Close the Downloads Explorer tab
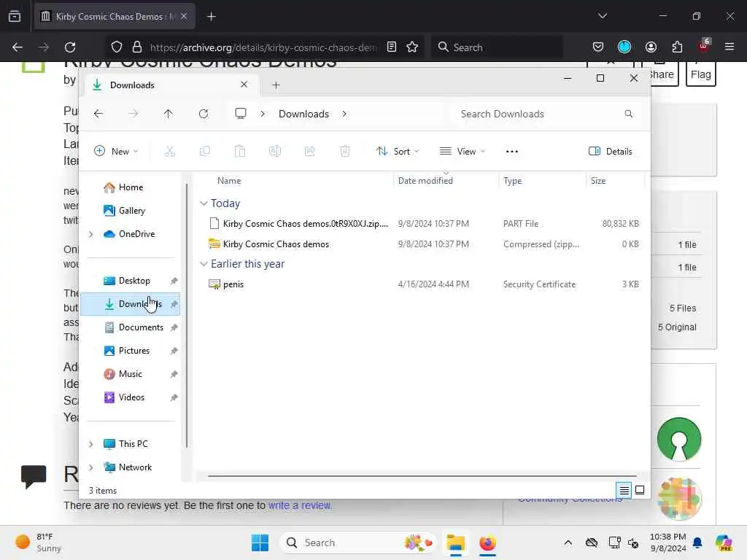This screenshot has height=560, width=747. coord(244,85)
